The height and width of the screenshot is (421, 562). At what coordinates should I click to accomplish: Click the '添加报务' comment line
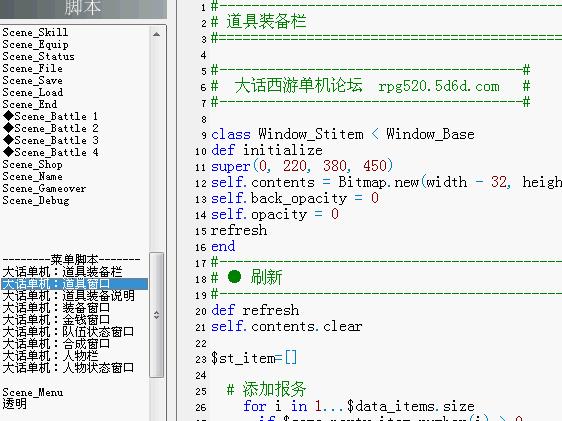pyautogui.click(x=266, y=390)
